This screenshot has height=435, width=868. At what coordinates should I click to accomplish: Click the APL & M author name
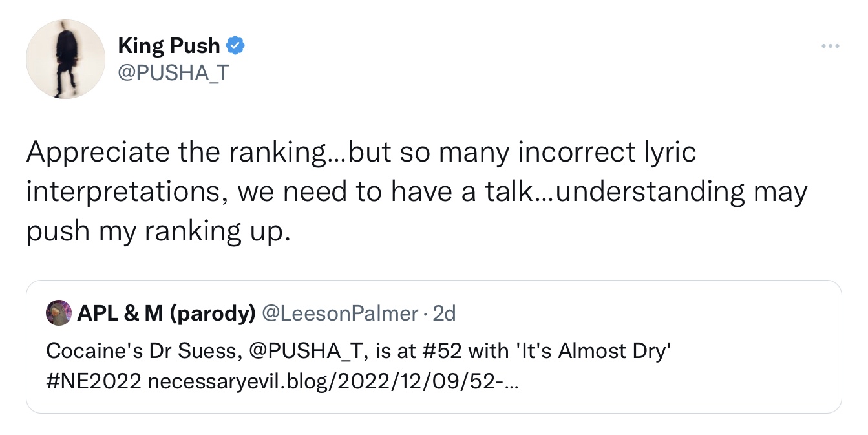coord(121,313)
